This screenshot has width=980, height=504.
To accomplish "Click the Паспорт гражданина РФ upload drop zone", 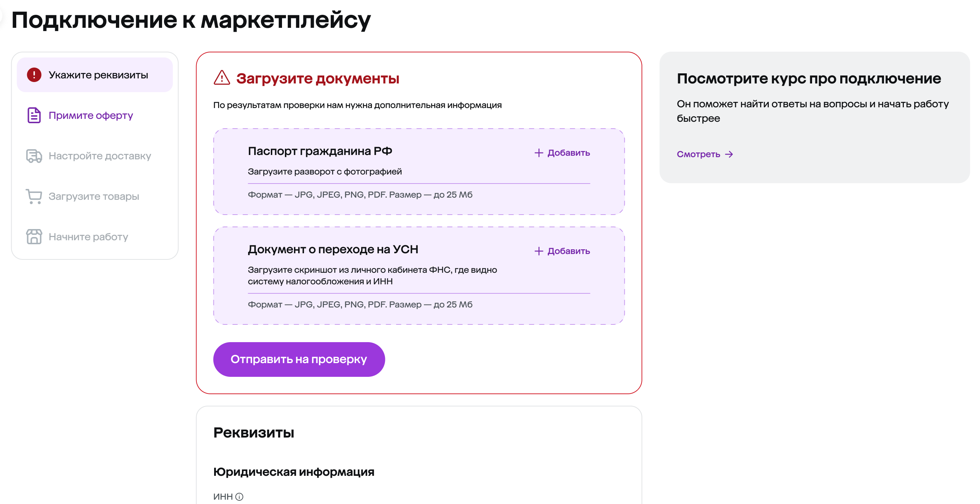I will pos(419,172).
